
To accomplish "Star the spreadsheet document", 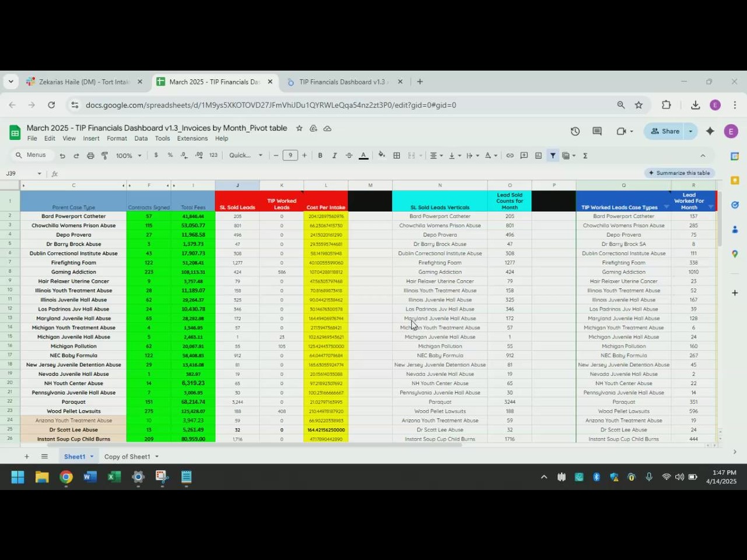I will tap(299, 128).
